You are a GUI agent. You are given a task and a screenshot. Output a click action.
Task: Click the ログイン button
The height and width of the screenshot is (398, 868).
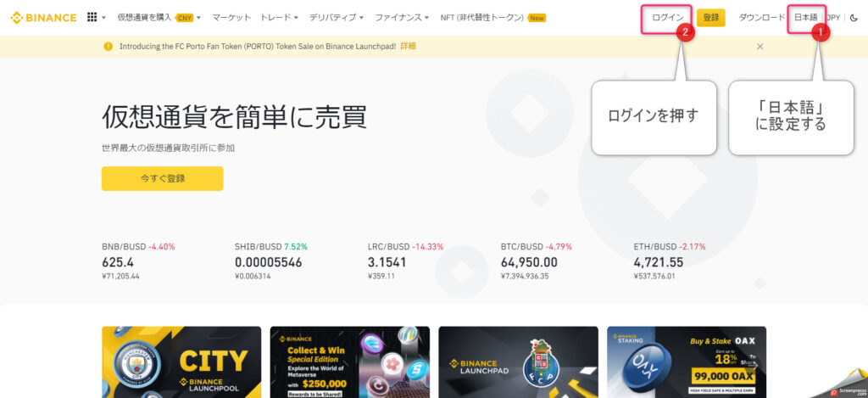pyautogui.click(x=668, y=18)
